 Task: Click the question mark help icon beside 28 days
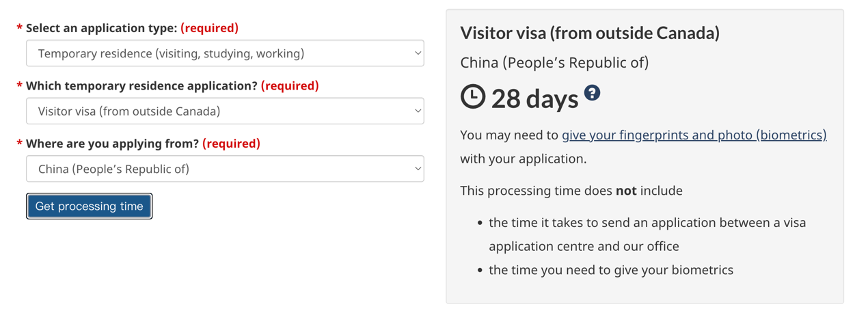592,93
